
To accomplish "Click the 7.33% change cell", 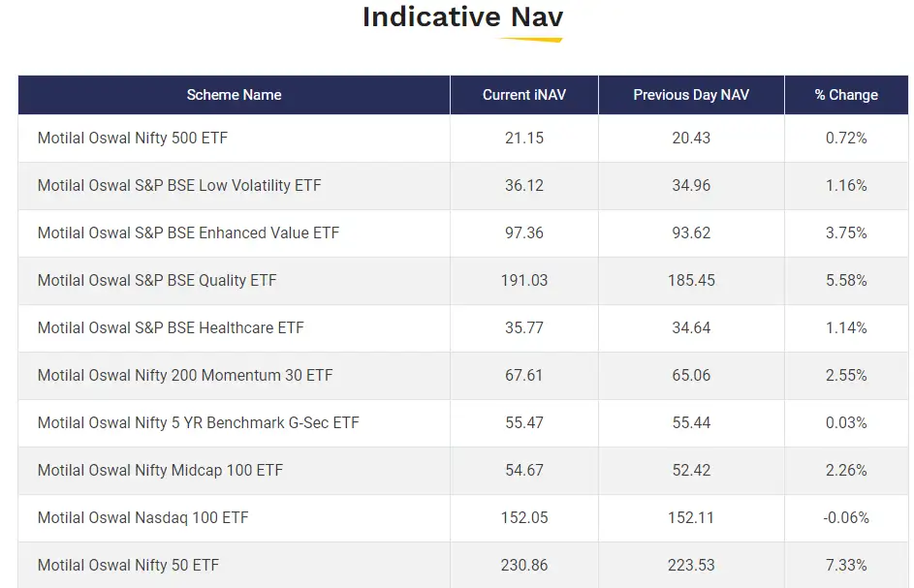I will point(846,566).
